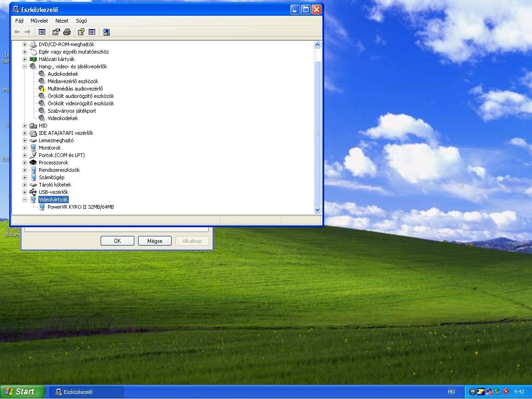Select the Videokártyák category label
This screenshot has width=532, height=399.
[53, 199]
